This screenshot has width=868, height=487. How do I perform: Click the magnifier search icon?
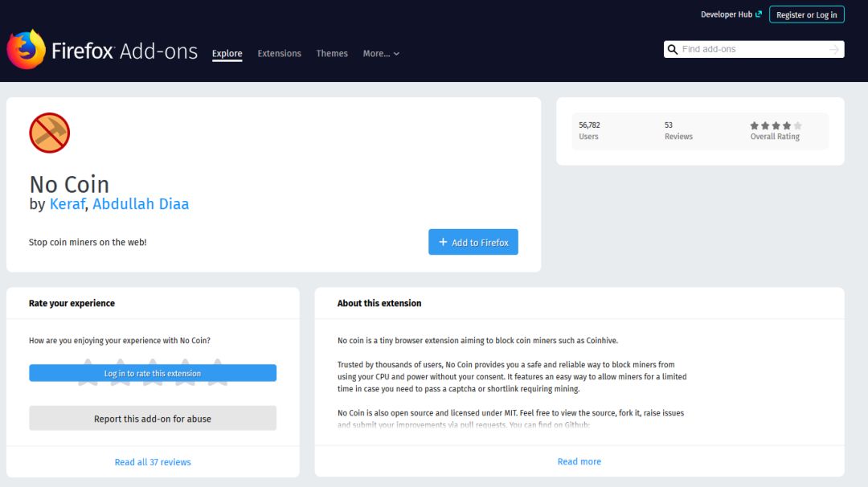click(x=673, y=49)
